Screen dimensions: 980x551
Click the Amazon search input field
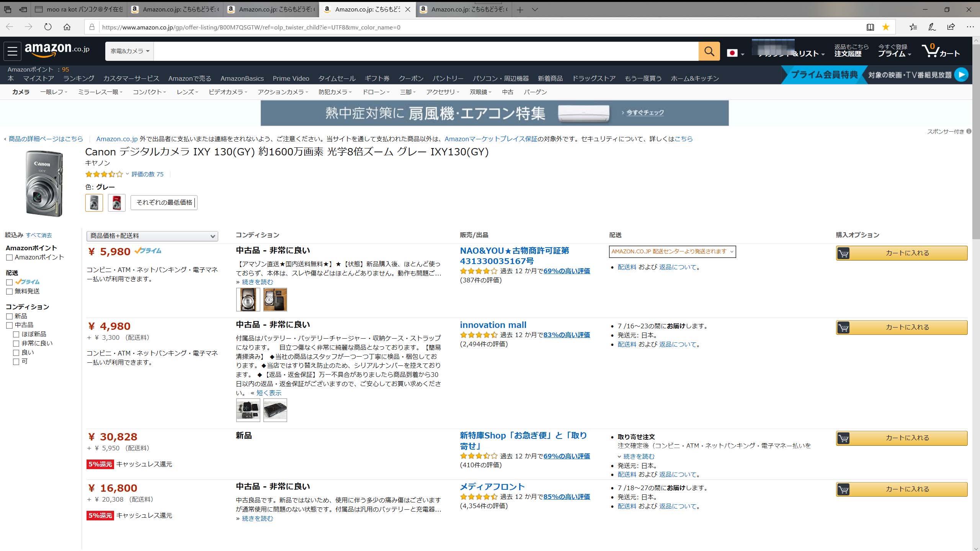(x=426, y=51)
